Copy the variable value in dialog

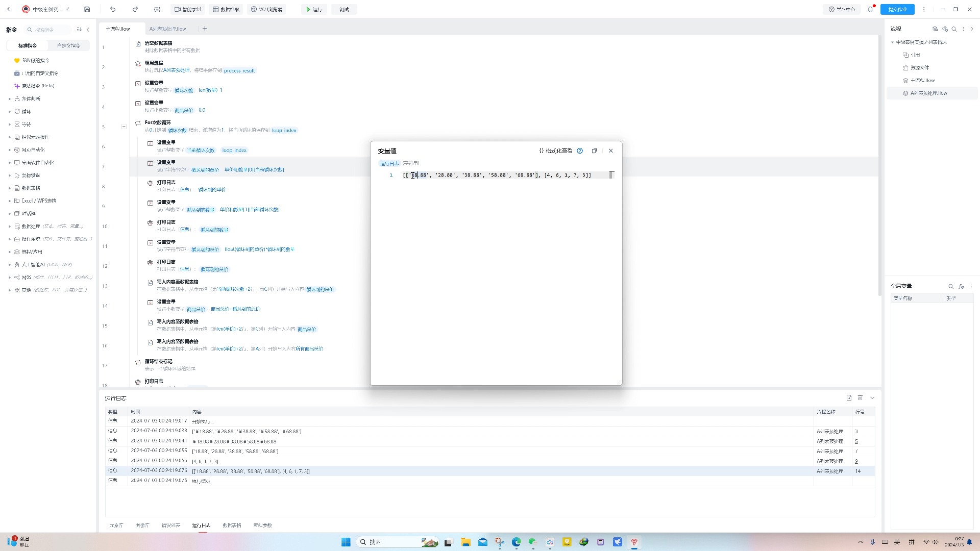coord(594,151)
